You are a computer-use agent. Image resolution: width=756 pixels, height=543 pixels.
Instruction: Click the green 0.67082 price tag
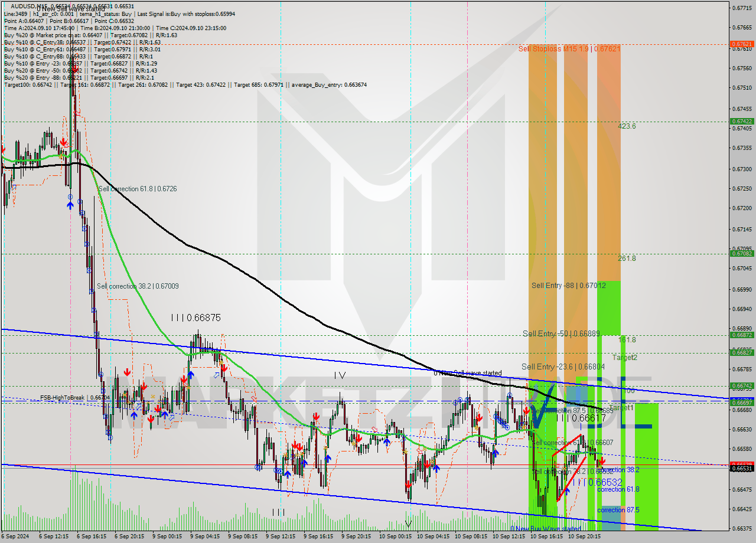742,253
